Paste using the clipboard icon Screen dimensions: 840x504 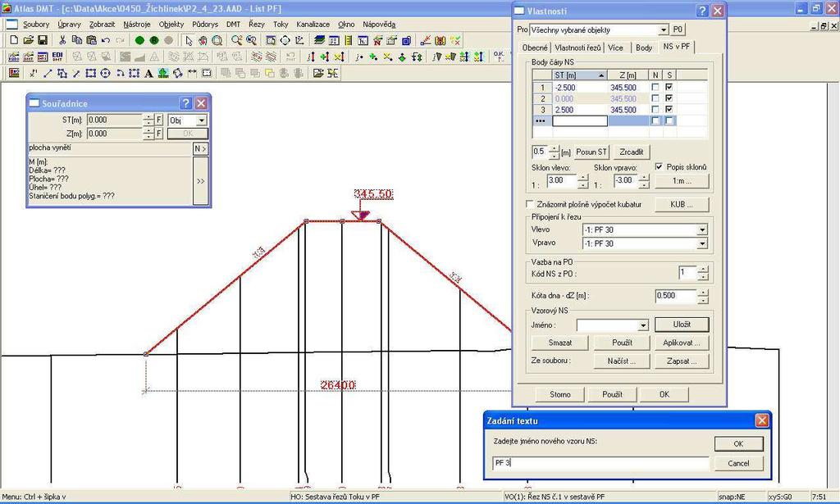pos(91,40)
